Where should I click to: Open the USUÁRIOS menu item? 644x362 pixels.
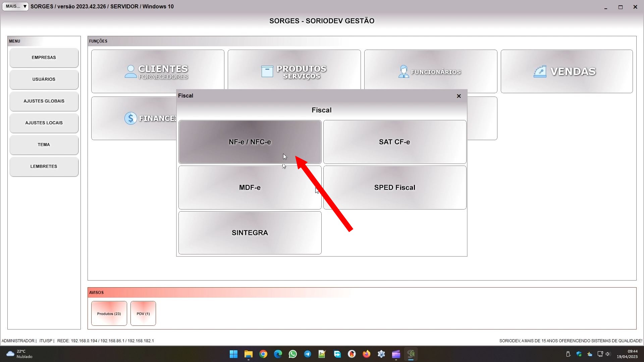(x=44, y=79)
